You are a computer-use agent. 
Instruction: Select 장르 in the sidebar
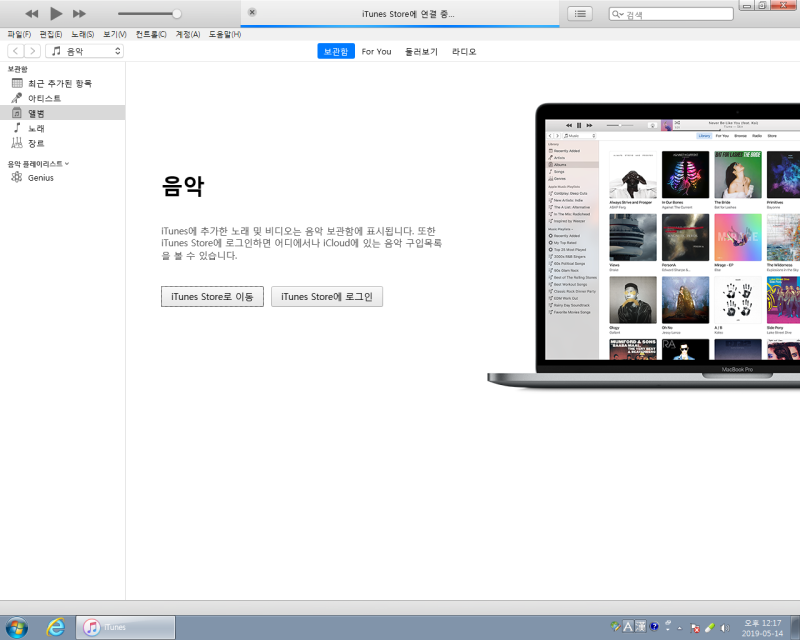62,143
